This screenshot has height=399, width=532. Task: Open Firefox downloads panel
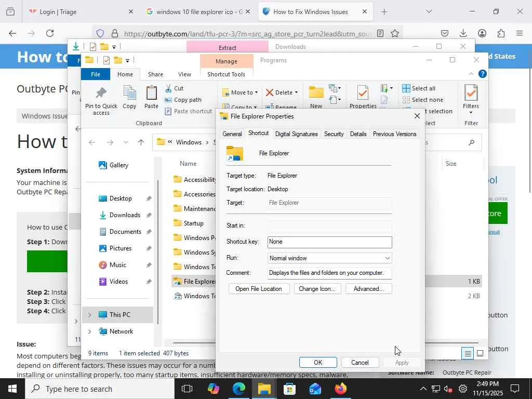pyautogui.click(x=463, y=33)
